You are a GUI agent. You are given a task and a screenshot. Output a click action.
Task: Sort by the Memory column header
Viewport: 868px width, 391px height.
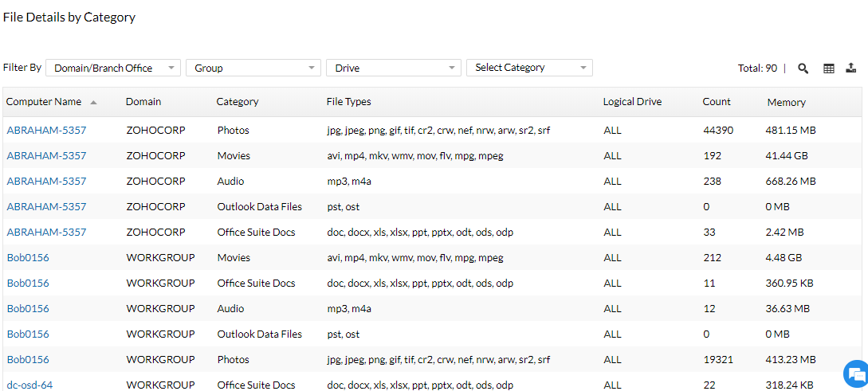coord(786,102)
